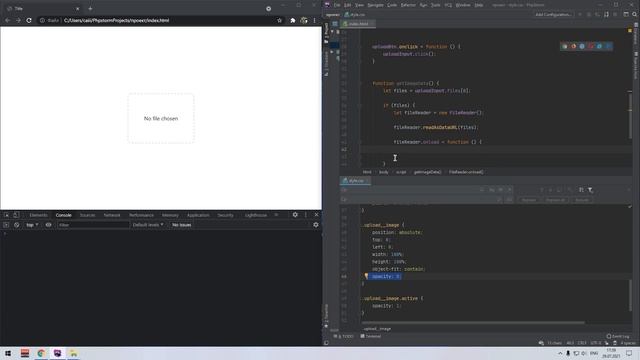Click body in editor breadcrumbs
This screenshot has height=360, width=640.
click(384, 172)
